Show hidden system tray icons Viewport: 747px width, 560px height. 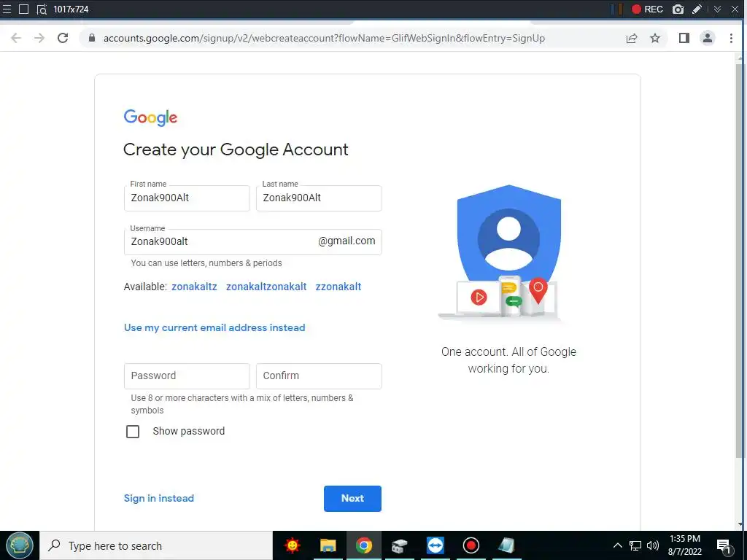(617, 545)
